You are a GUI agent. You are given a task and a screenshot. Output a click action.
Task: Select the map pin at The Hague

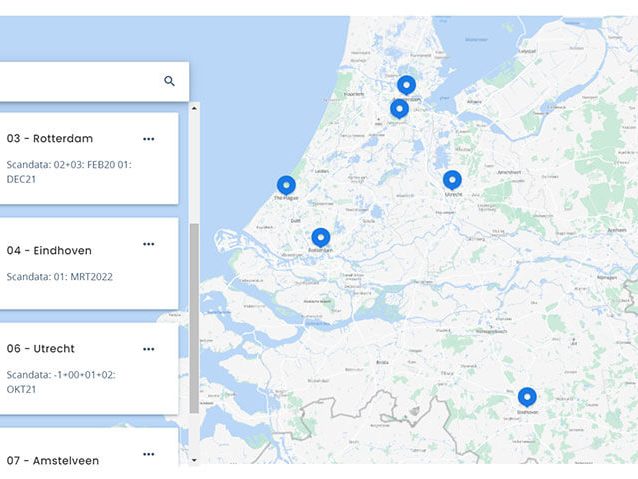286,185
